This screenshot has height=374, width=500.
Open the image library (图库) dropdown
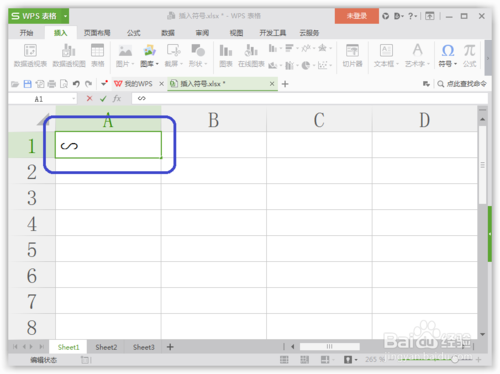click(149, 55)
